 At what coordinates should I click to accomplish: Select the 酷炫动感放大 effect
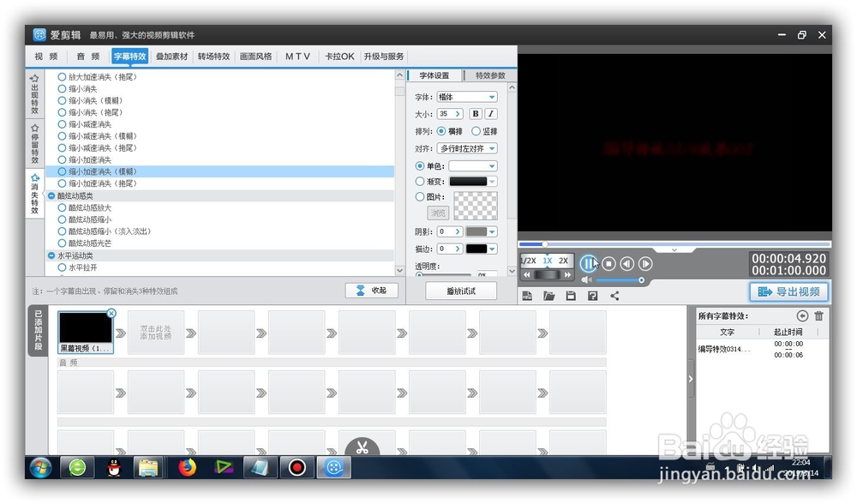pyautogui.click(x=63, y=207)
